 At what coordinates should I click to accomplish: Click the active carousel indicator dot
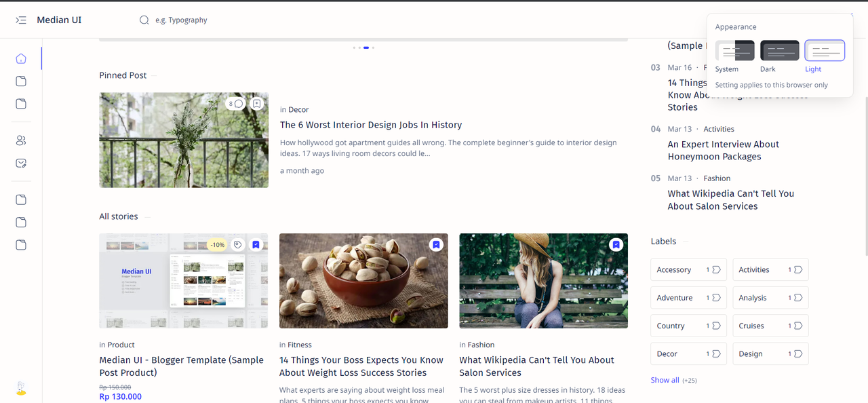[x=366, y=47]
